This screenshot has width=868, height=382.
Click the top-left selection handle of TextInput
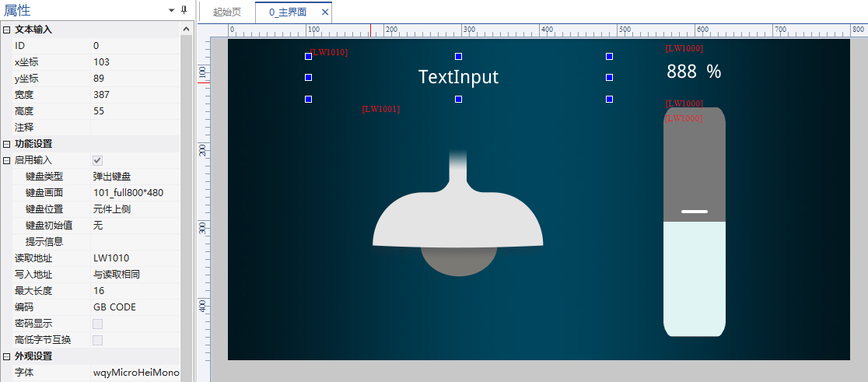(x=309, y=56)
